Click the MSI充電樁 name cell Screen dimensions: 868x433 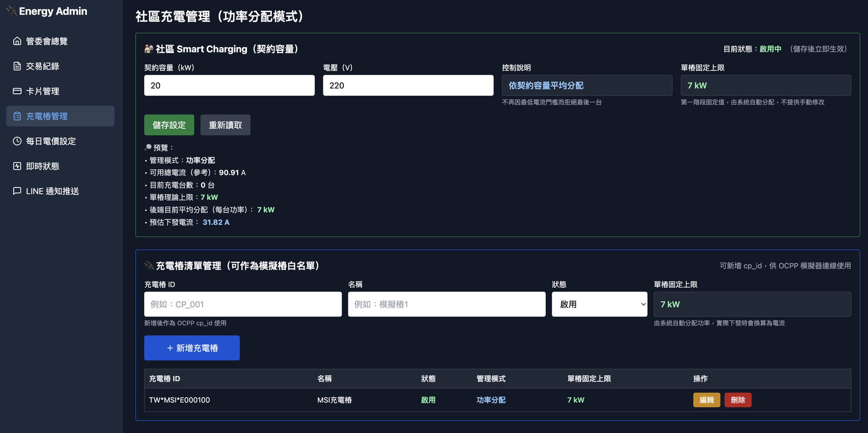pyautogui.click(x=335, y=400)
